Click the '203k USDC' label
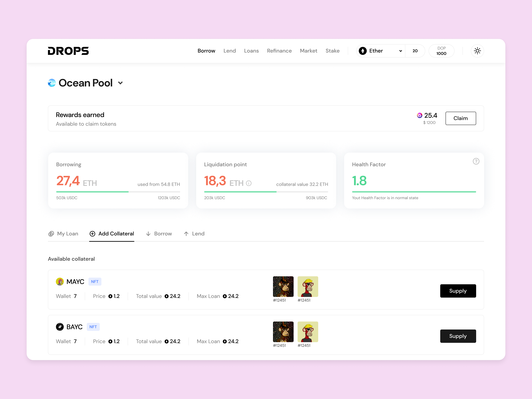 215,198
